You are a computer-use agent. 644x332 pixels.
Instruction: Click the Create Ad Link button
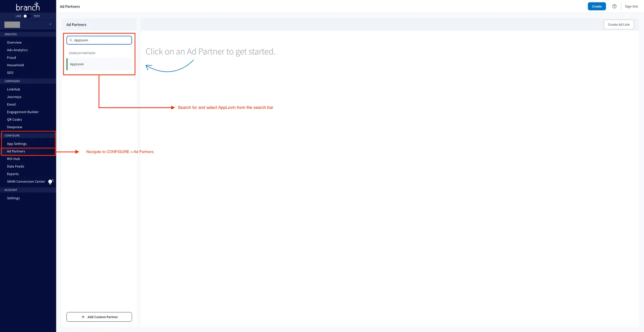tap(619, 25)
